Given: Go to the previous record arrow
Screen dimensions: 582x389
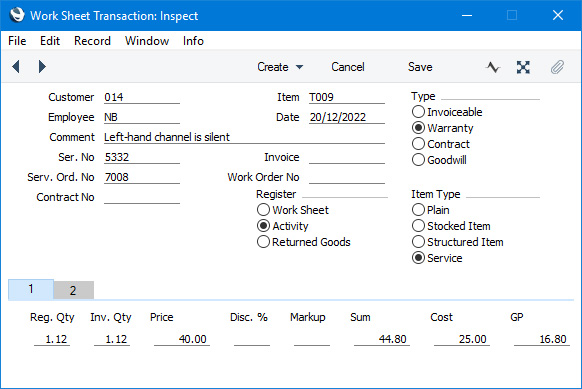Looking at the screenshot, I should 16,67.
